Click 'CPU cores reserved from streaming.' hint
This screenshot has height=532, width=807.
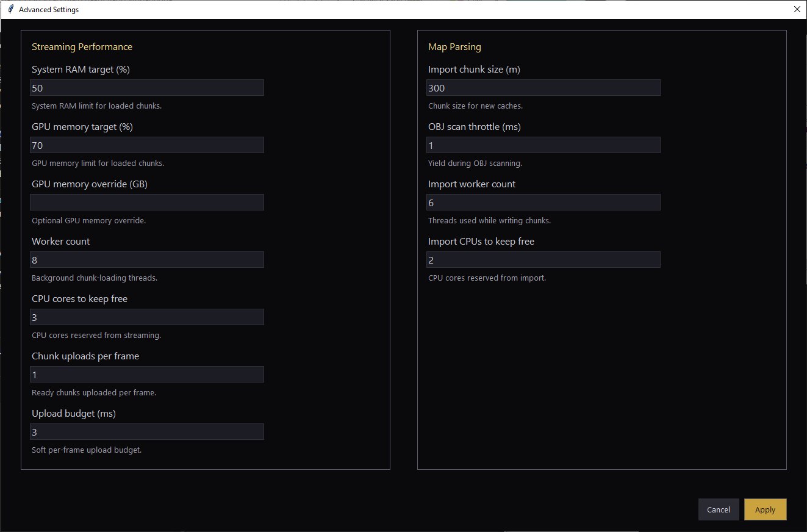pyautogui.click(x=96, y=336)
